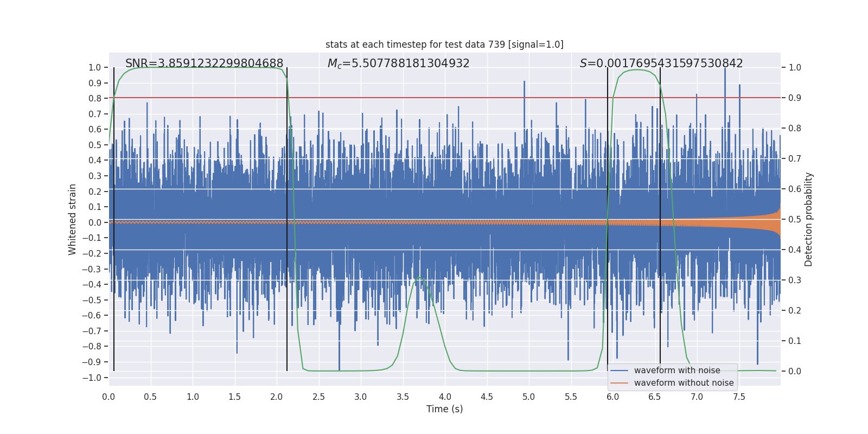Click the 0.9 tick on the detection probability axis
The image size is (868, 434).
(x=795, y=98)
